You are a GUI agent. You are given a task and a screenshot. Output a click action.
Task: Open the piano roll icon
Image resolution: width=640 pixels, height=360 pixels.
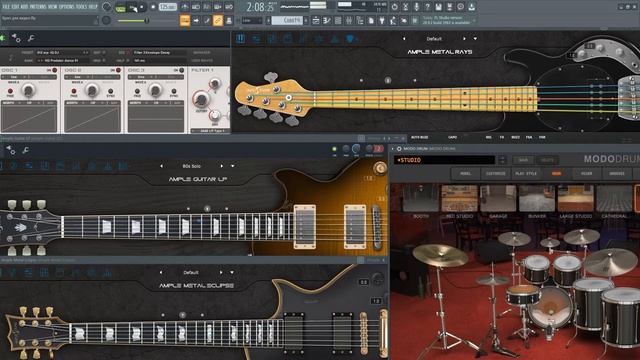(x=327, y=20)
